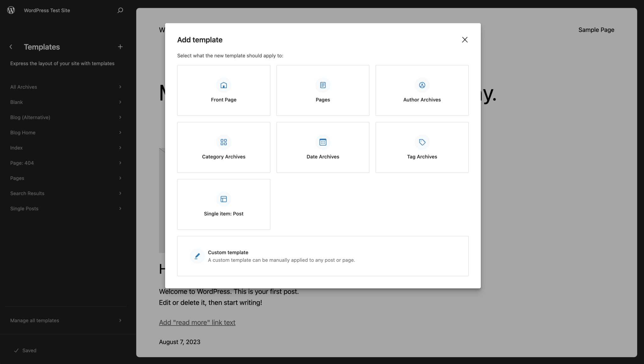Expand the All Archives chevron
Image resolution: width=644 pixels, height=364 pixels.
click(x=120, y=87)
